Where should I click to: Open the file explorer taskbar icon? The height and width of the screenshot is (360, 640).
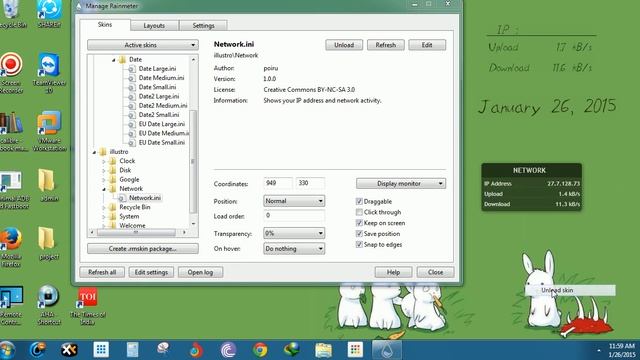tap(323, 350)
